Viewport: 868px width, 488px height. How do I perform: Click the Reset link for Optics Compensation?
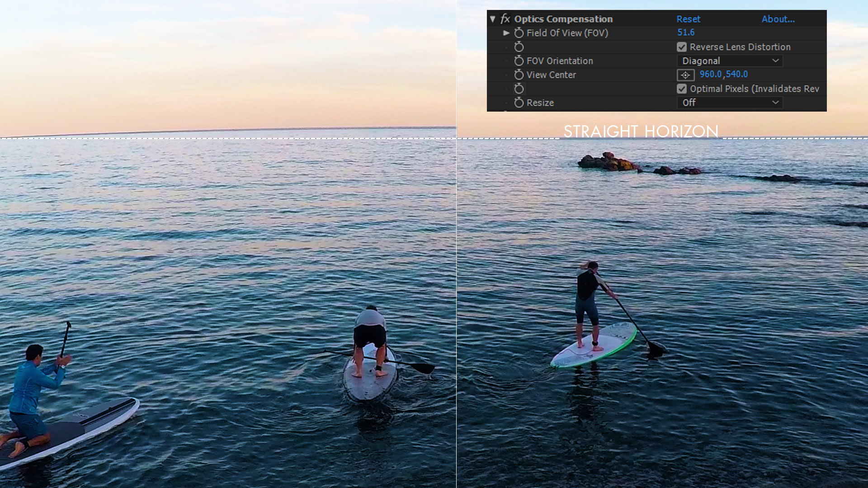(688, 19)
